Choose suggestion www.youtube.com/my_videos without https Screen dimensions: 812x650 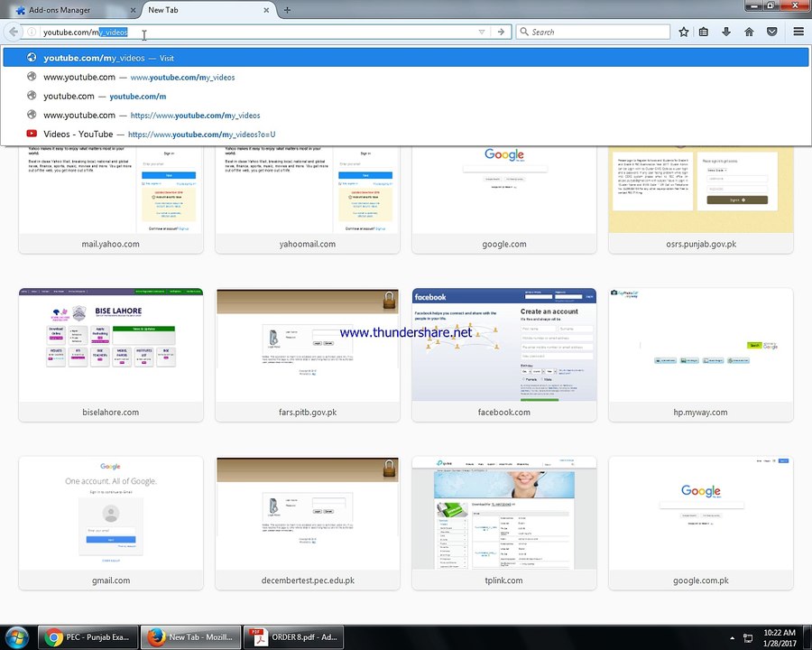(405, 77)
